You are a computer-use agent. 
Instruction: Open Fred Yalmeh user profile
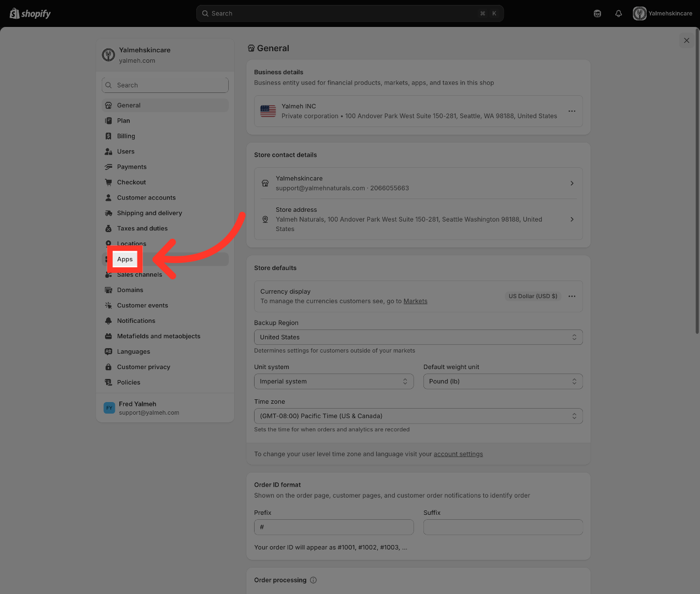[165, 408]
